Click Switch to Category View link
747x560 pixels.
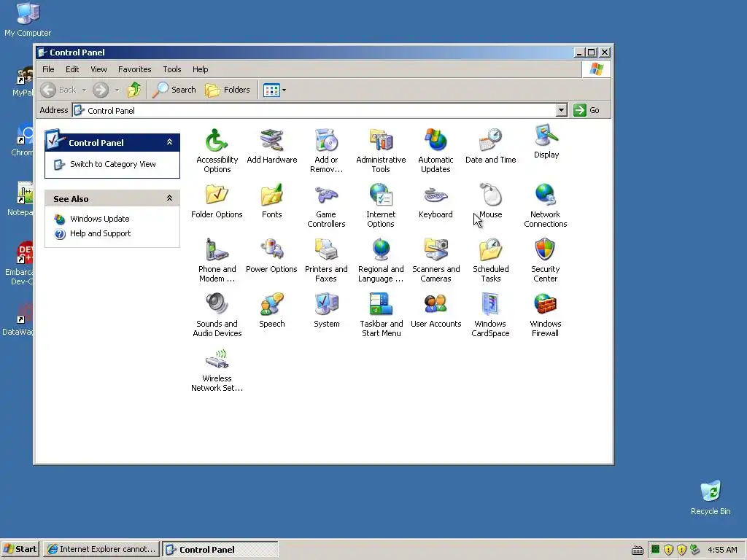coord(113,164)
